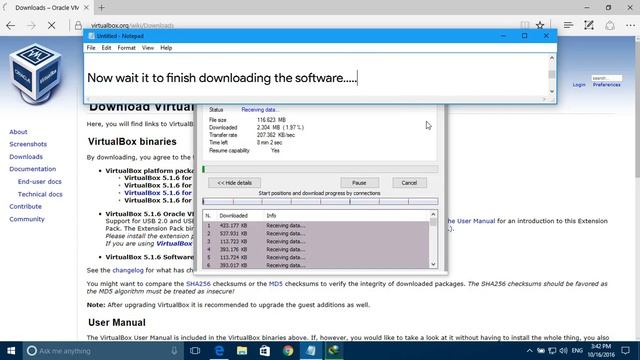
Task: Open Notepad View menu
Action: [x=148, y=48]
